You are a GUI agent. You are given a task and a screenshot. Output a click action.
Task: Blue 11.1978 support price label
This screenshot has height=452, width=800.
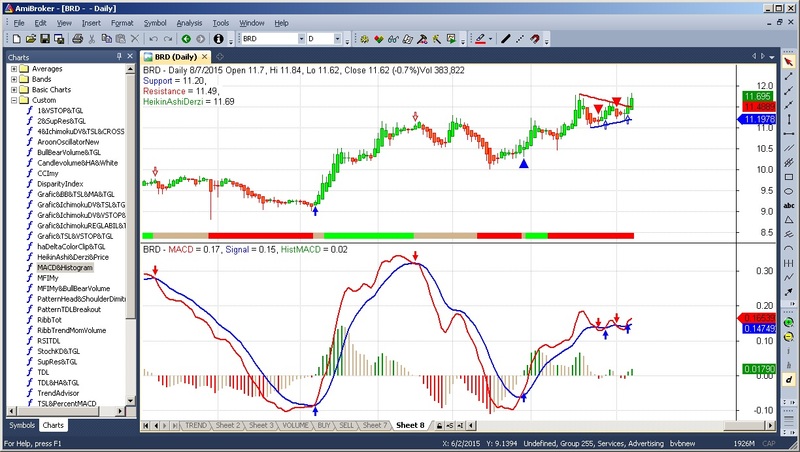coord(757,119)
